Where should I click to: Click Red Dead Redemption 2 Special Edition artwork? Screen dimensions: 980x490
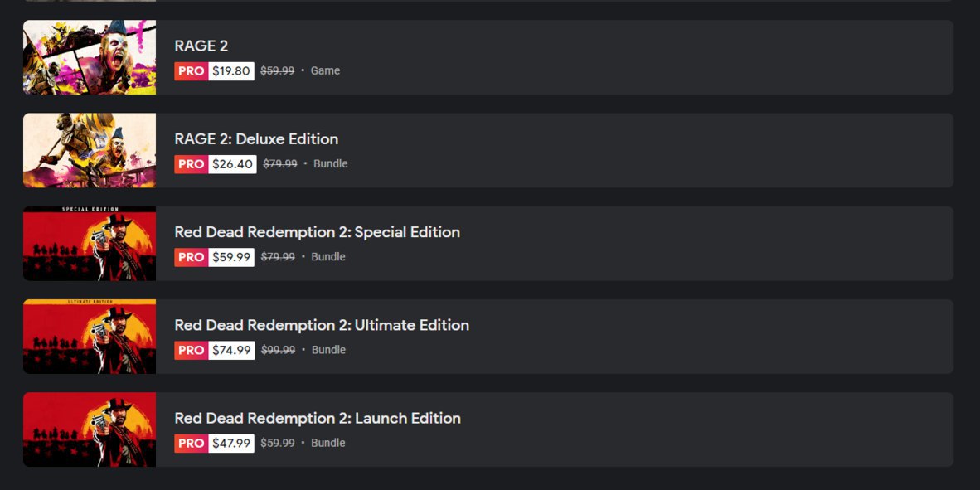coord(90,244)
